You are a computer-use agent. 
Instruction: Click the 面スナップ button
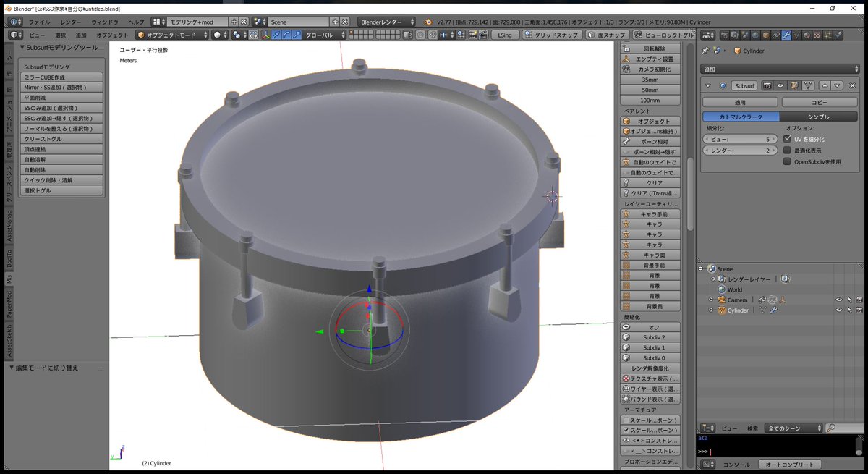click(606, 35)
